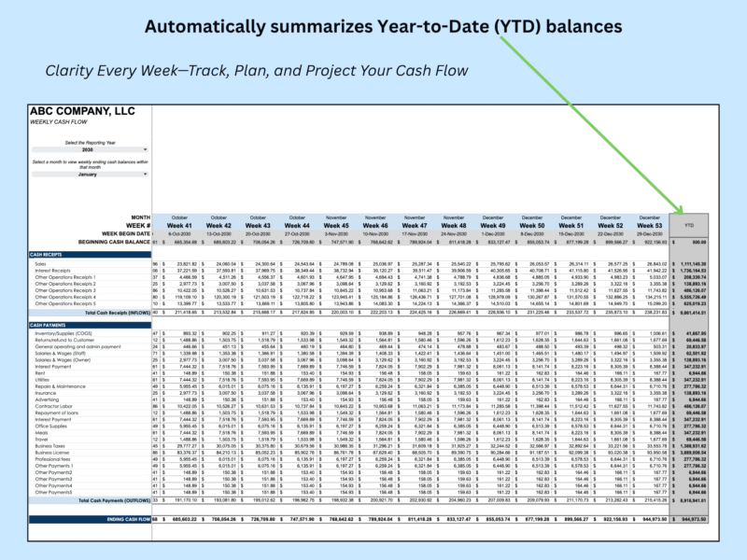Select the YTD column header
The width and height of the screenshot is (747, 560).
click(x=689, y=225)
